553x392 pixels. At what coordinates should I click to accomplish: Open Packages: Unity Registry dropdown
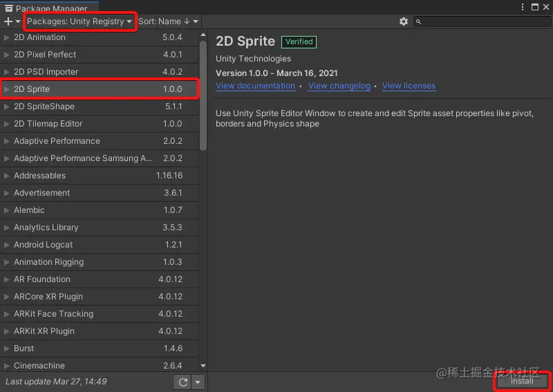pyautogui.click(x=79, y=21)
